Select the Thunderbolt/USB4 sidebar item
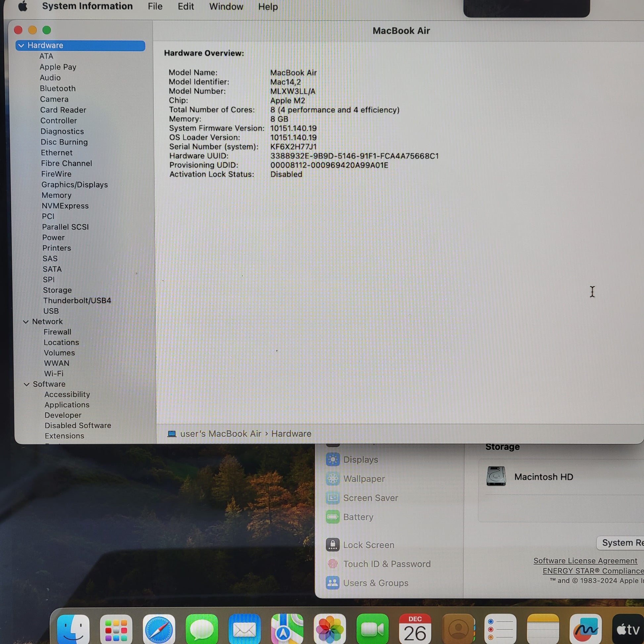 [x=77, y=300]
